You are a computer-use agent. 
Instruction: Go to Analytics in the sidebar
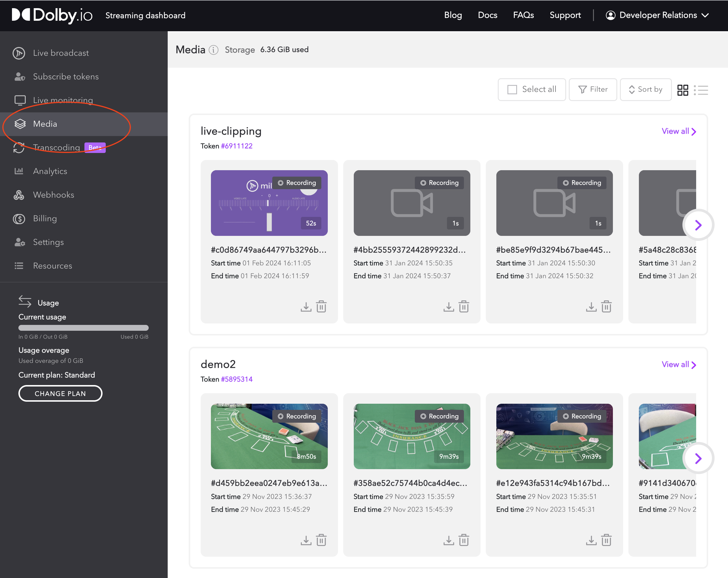tap(50, 171)
